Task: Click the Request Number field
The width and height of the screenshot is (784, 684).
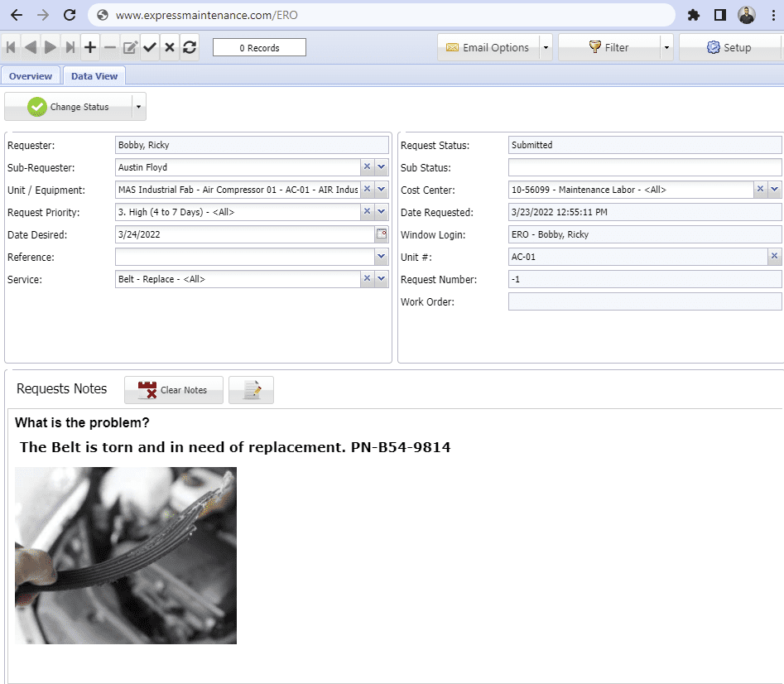Action: click(x=644, y=279)
